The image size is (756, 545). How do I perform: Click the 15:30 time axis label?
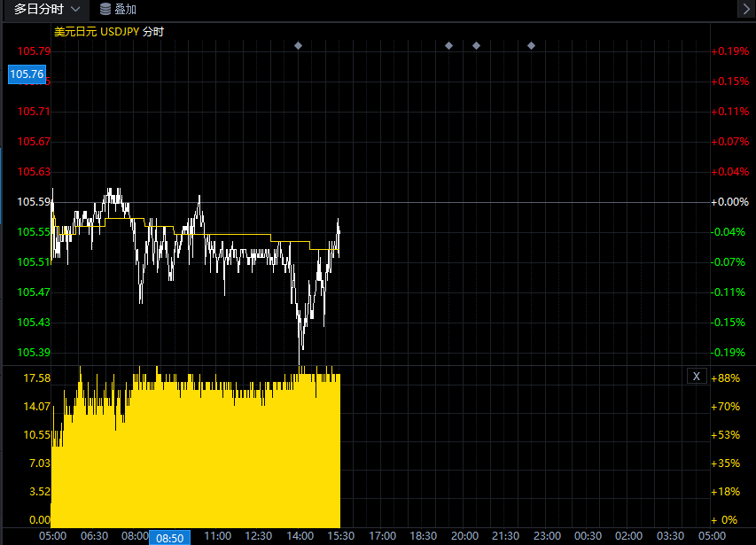[x=340, y=536]
